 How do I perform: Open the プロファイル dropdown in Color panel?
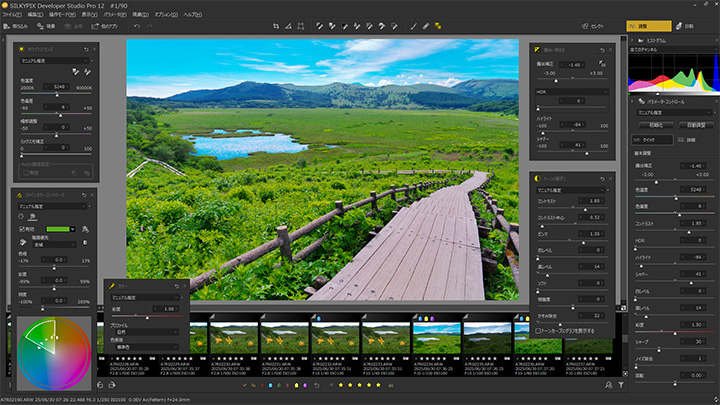(x=147, y=334)
